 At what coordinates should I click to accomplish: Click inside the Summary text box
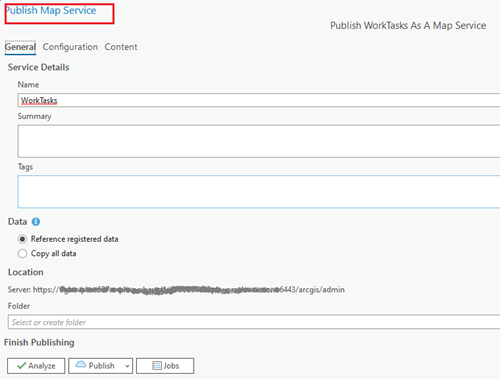tap(259, 141)
